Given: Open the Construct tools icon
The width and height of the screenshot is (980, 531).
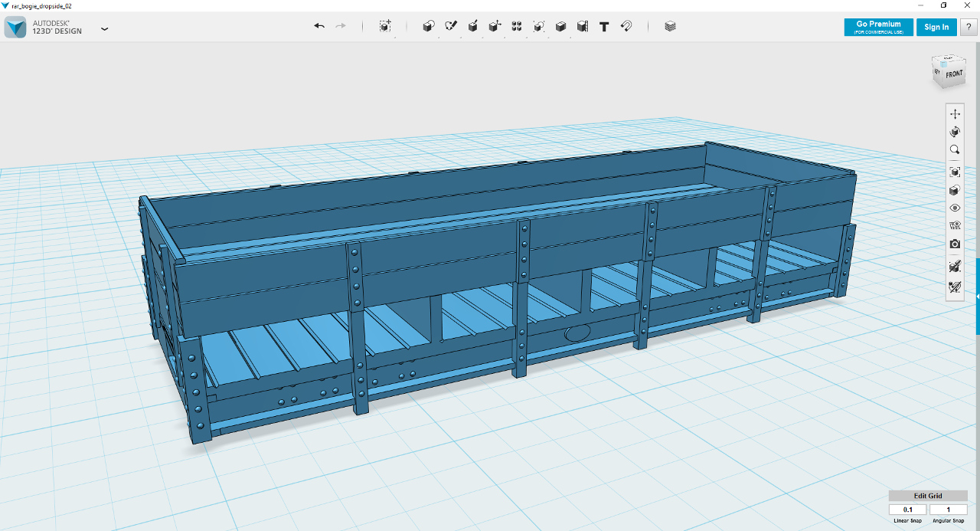Looking at the screenshot, I should (473, 26).
